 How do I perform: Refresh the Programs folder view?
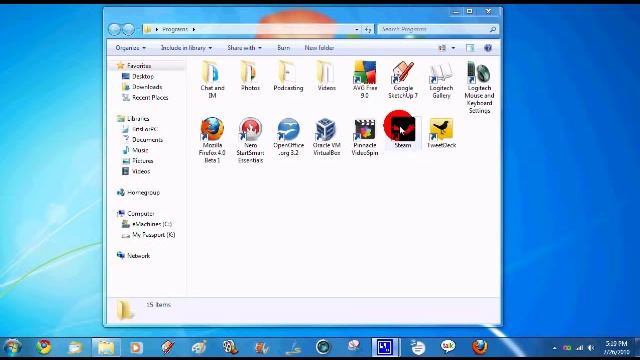pyautogui.click(x=368, y=29)
